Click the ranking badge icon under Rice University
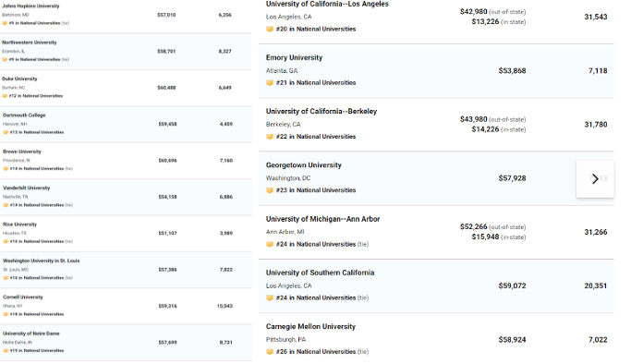 click(x=6, y=242)
